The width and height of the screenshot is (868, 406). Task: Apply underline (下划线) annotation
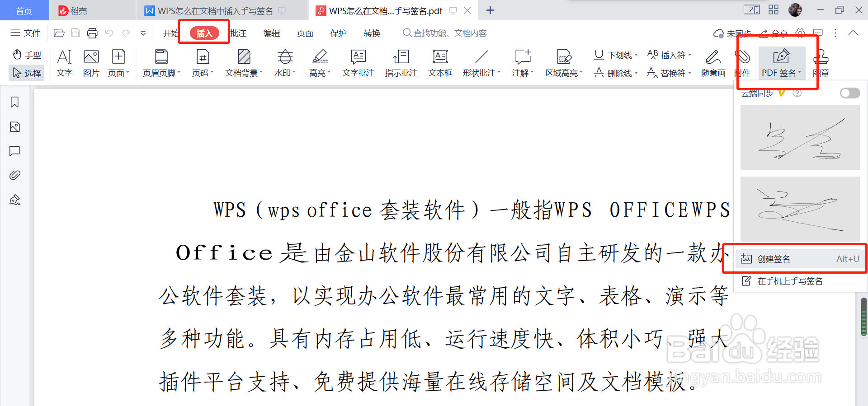[616, 55]
